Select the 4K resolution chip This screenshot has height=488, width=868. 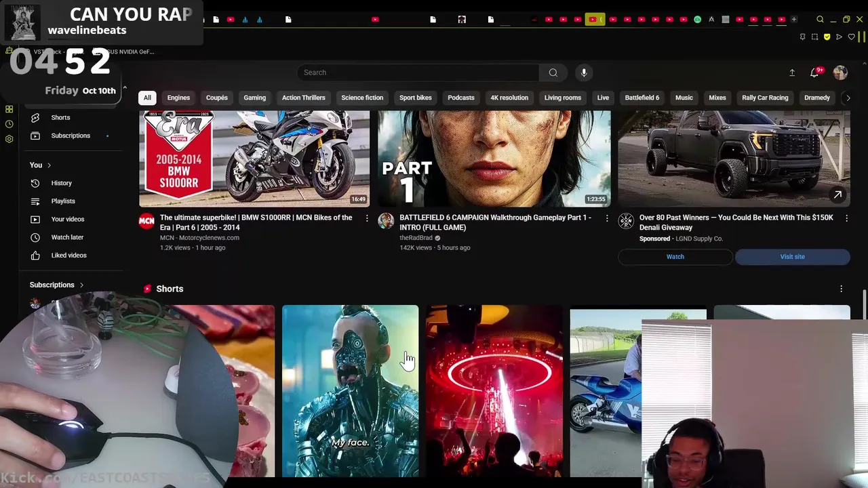[509, 98]
